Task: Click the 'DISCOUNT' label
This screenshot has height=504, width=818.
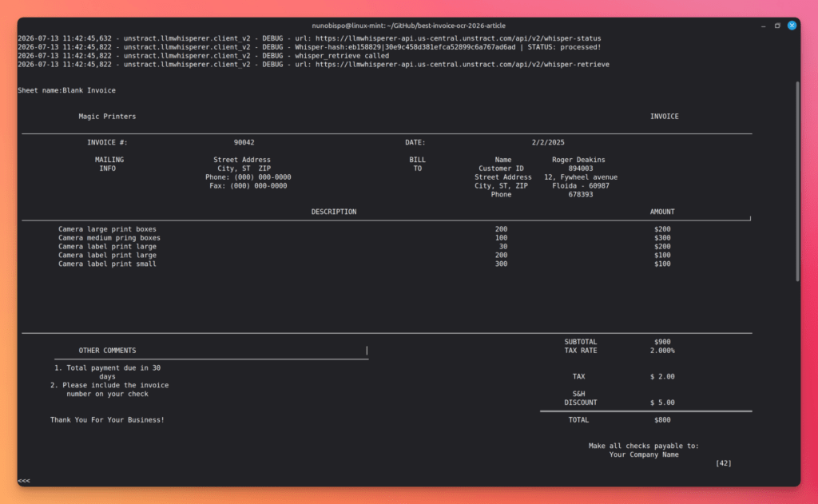Action: tap(581, 403)
